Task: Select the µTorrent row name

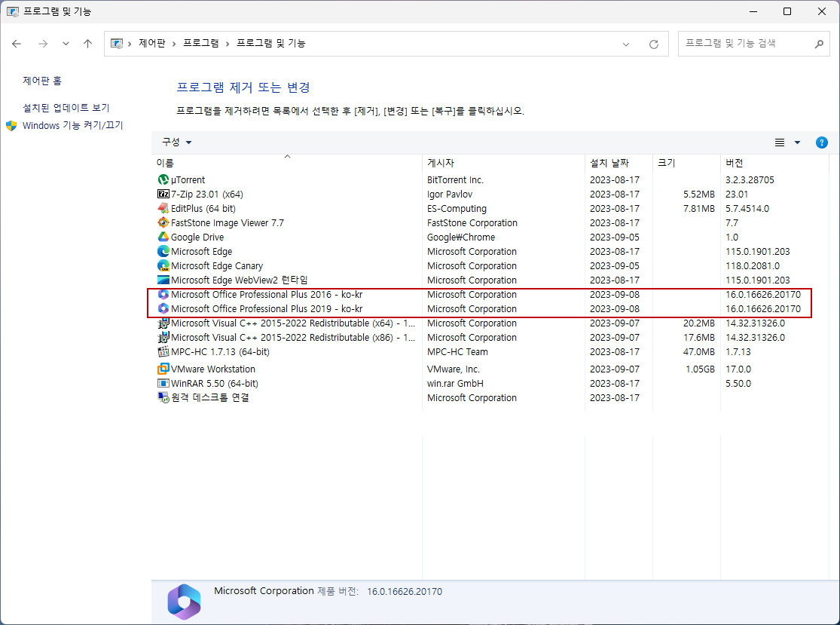Action: pos(188,179)
